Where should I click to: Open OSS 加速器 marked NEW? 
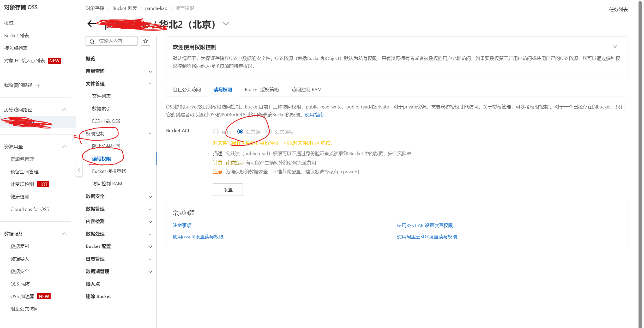(x=22, y=296)
